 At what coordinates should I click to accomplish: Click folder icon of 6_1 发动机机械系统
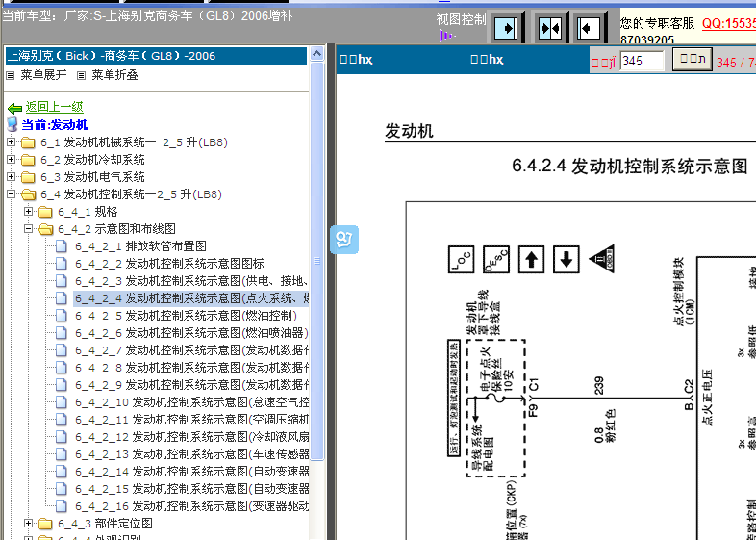pyautogui.click(x=28, y=142)
